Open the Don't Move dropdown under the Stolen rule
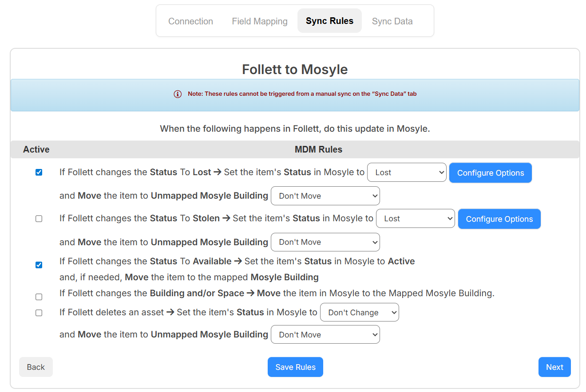Screen dimensions: 586x392 tap(325, 242)
